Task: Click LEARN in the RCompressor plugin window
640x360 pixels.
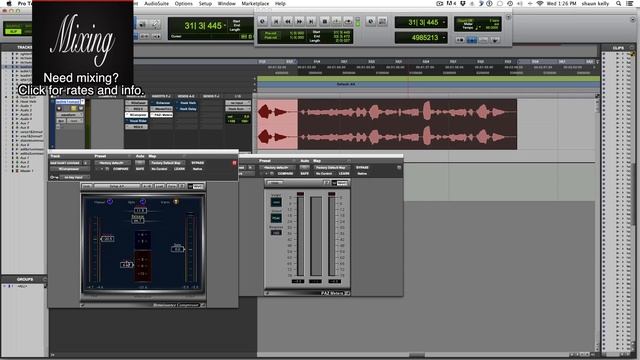Action: point(179,169)
